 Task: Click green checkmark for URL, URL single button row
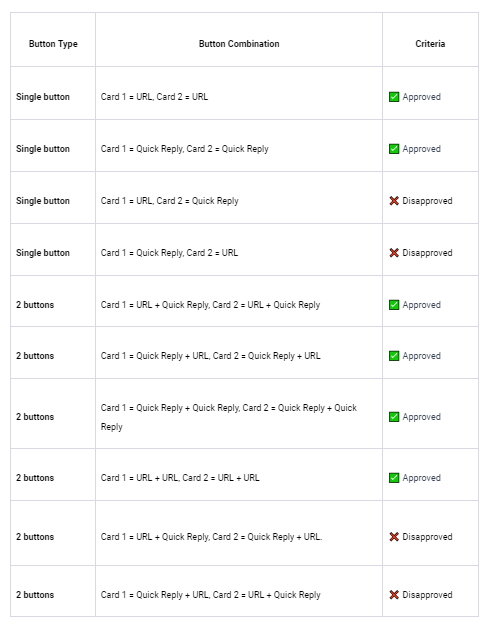[394, 97]
